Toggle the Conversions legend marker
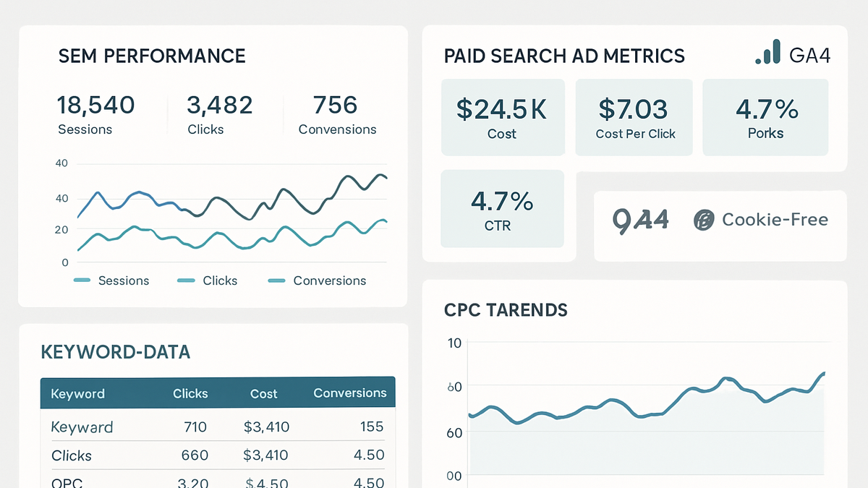868x488 pixels. (x=276, y=281)
